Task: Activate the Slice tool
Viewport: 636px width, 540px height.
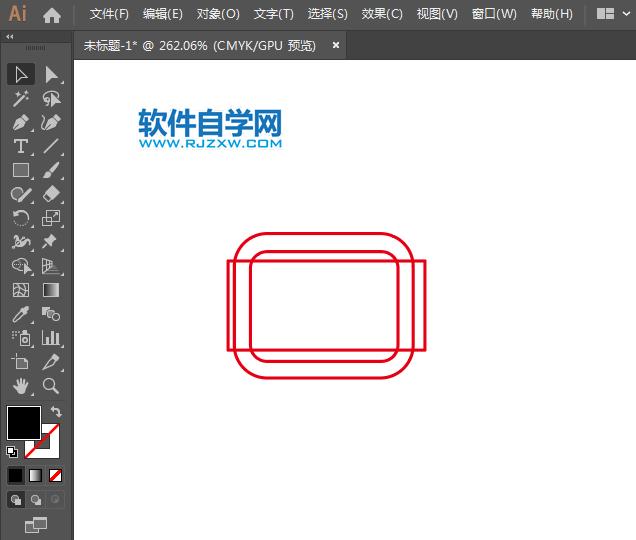Action: [x=51, y=362]
